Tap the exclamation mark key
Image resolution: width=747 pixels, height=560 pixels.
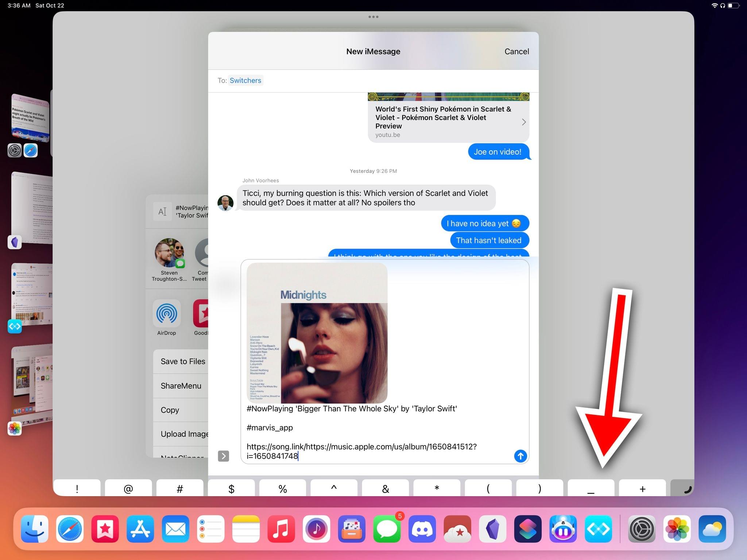(x=77, y=488)
